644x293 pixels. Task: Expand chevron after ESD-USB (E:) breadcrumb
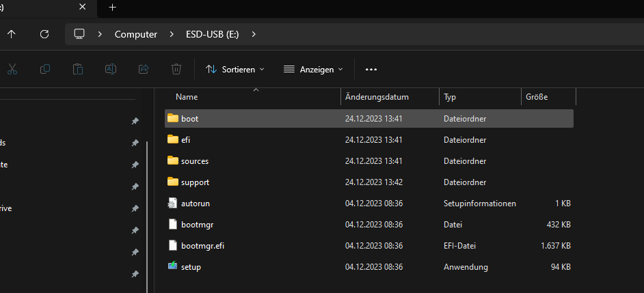pos(254,33)
